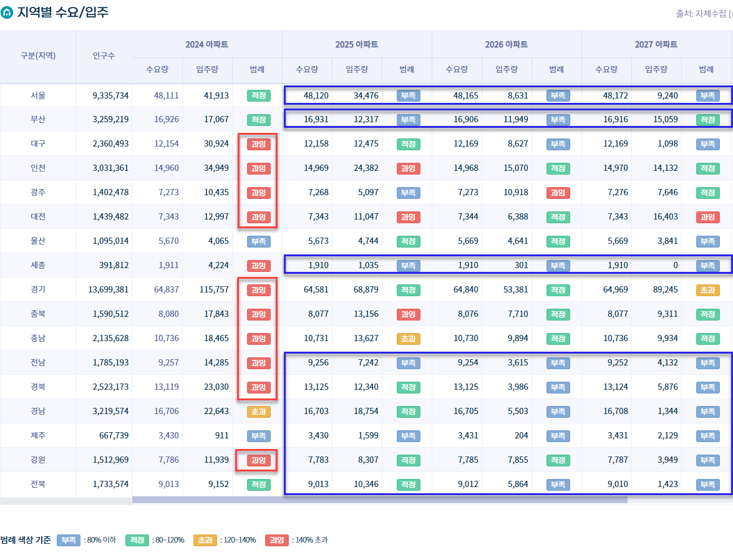Click 광주 2025 부족 badge
Viewport: 733px width, 560px height.
[408, 193]
